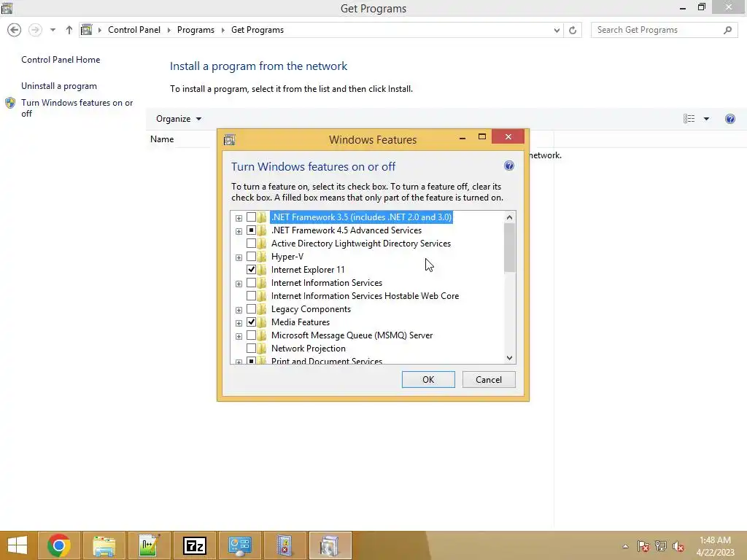Cancel the Windows Features dialog
Image resolution: width=747 pixels, height=560 pixels.
point(489,379)
